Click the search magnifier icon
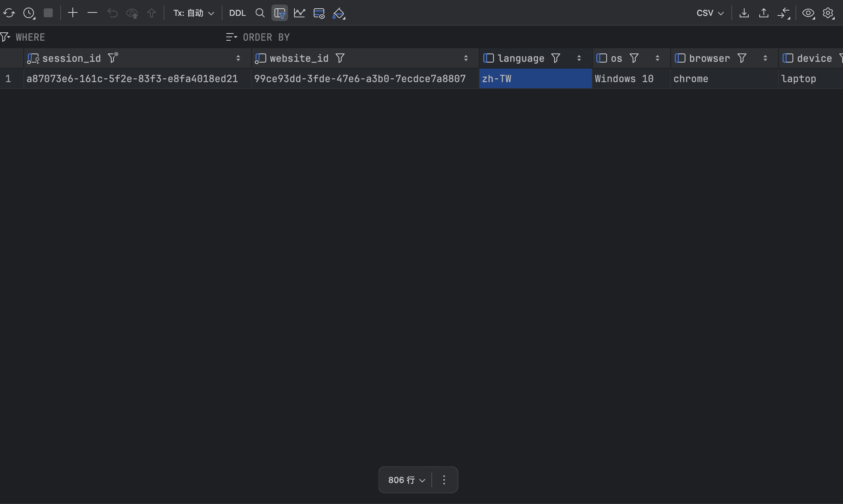843x504 pixels. click(x=260, y=13)
